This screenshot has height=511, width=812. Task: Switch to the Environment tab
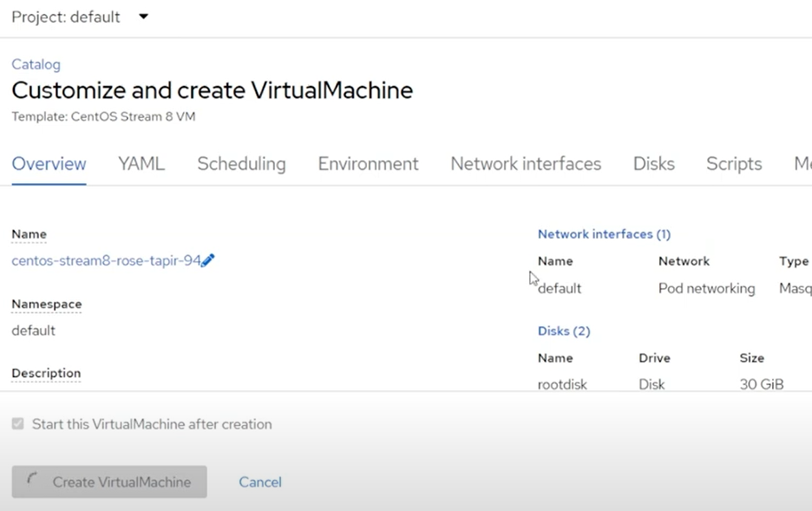click(x=368, y=163)
